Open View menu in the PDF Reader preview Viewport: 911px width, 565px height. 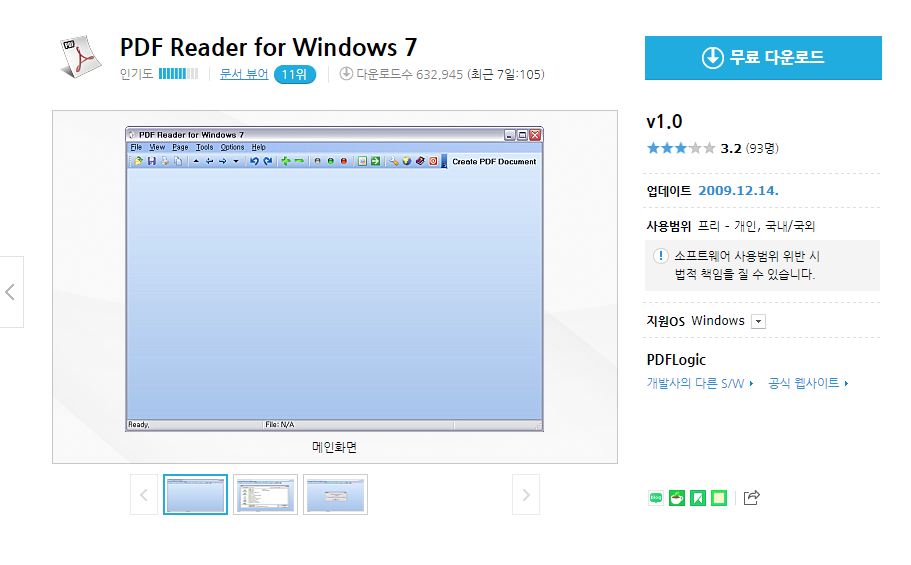tap(157, 147)
